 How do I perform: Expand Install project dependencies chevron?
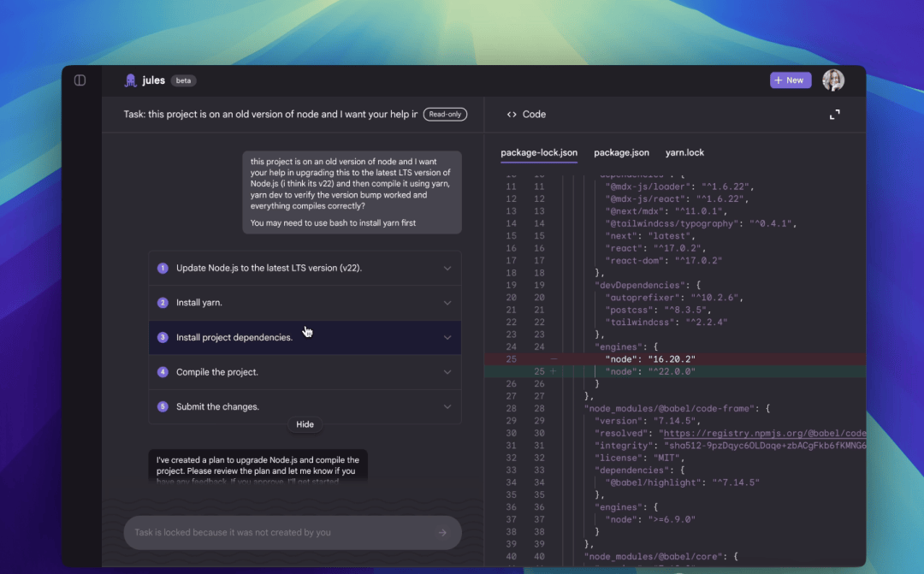[447, 338]
